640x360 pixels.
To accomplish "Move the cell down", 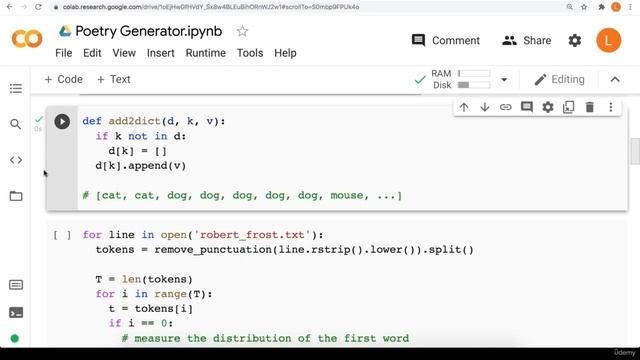I will point(484,107).
